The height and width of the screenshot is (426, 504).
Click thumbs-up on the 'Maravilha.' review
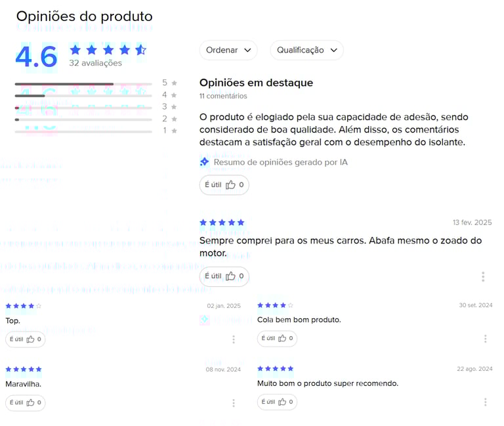pyautogui.click(x=26, y=402)
